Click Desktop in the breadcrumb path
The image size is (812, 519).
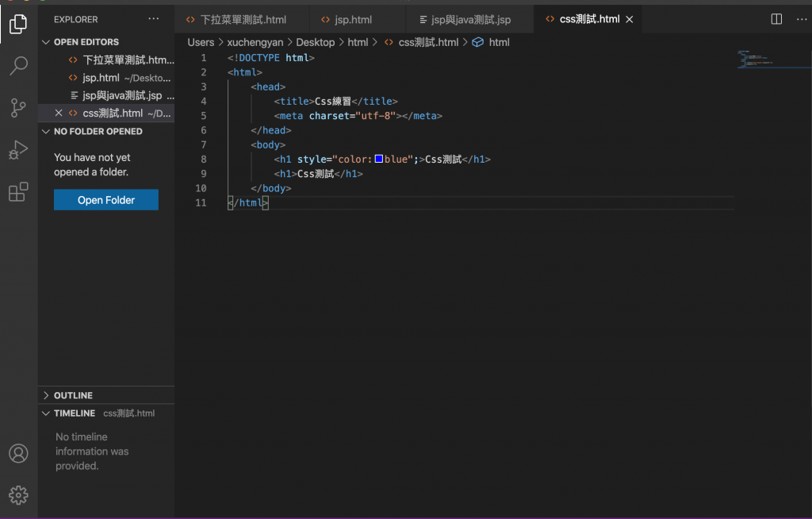315,43
